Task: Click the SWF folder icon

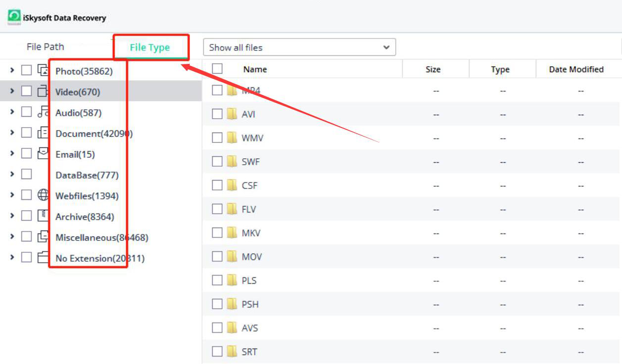Action: tap(232, 162)
